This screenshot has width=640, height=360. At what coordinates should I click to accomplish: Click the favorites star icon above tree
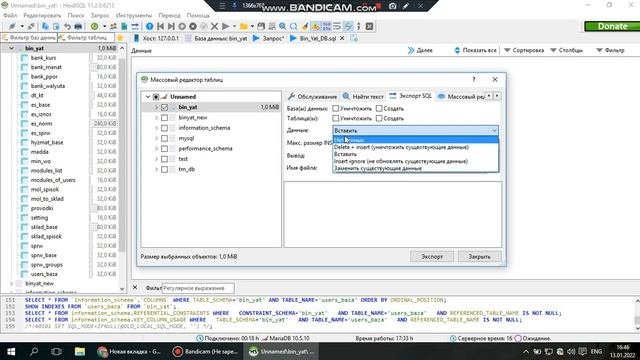[x=120, y=38]
